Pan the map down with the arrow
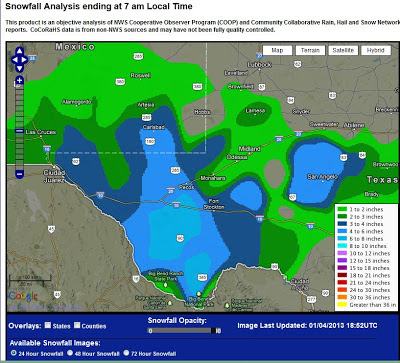This screenshot has height=363, width=400. [x=20, y=68]
